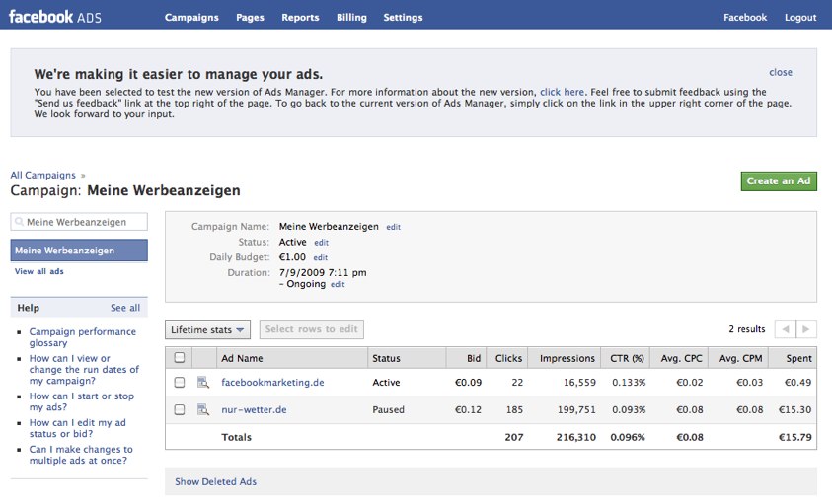Open 'How can I edit my ad status or bid?'
This screenshot has width=832, height=504.
tap(77, 428)
